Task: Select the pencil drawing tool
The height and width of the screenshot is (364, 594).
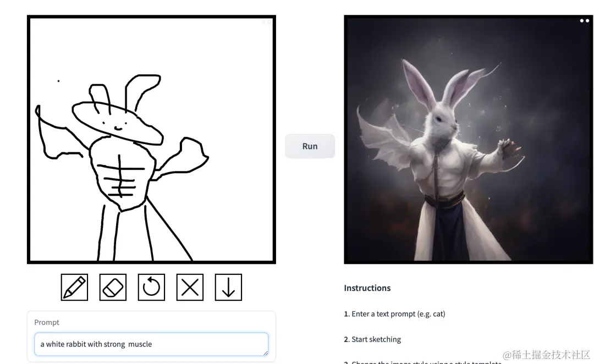Action: click(74, 287)
